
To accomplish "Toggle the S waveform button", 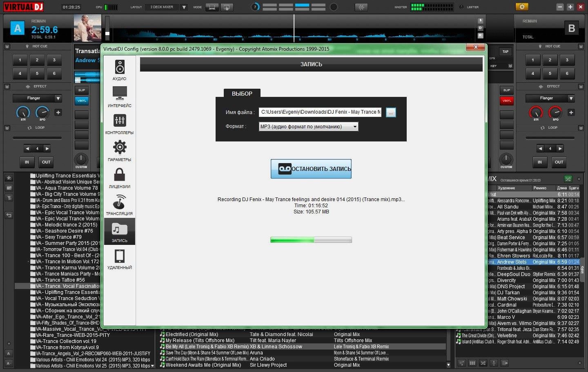I will (480, 20).
